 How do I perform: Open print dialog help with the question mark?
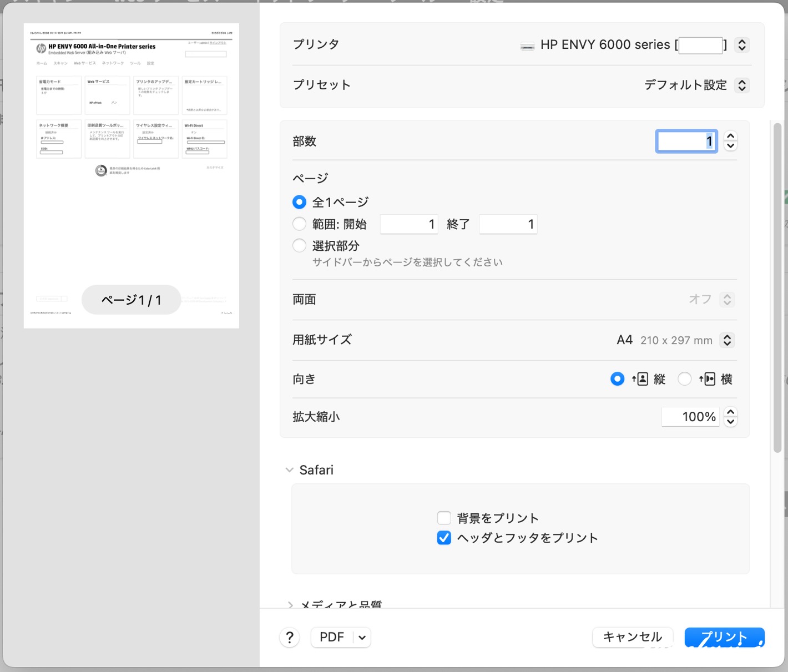pyautogui.click(x=290, y=637)
